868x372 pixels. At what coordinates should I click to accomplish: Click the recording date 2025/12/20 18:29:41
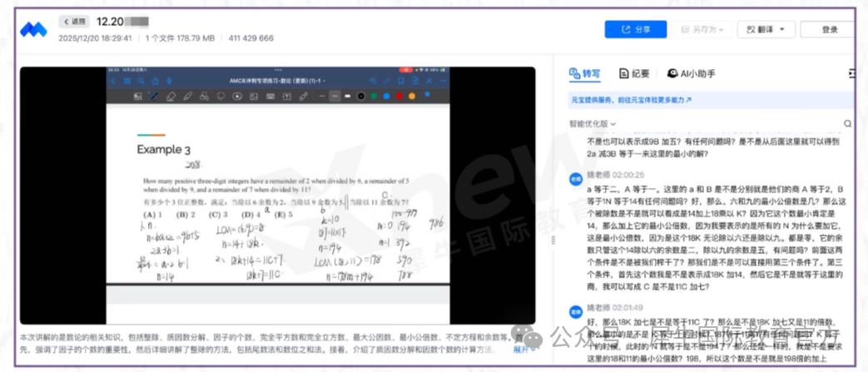[95, 39]
